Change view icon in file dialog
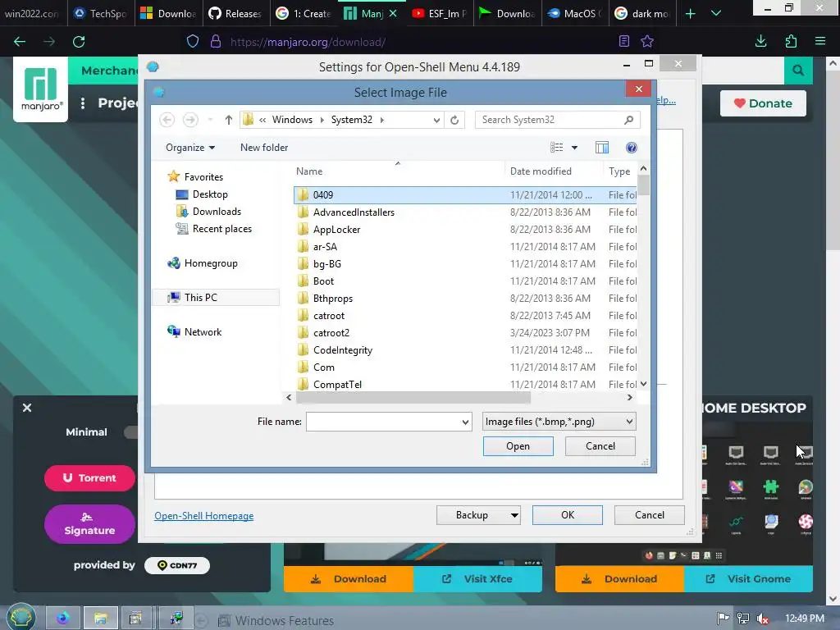 pos(557,148)
